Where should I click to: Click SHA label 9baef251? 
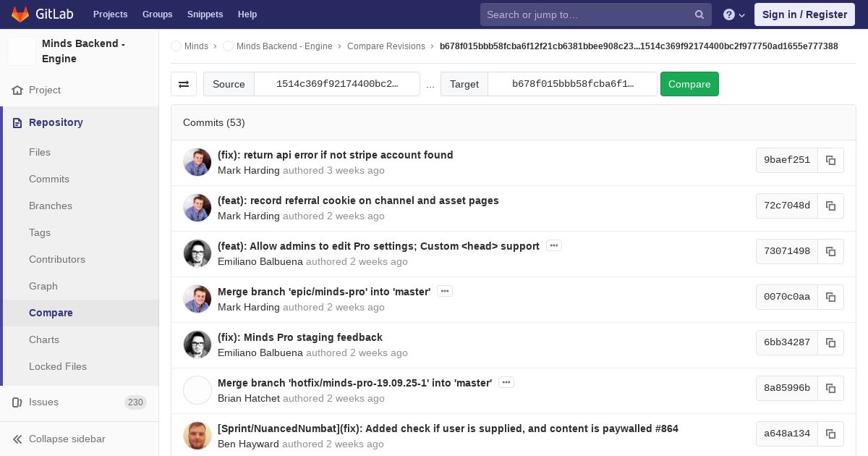coord(787,160)
